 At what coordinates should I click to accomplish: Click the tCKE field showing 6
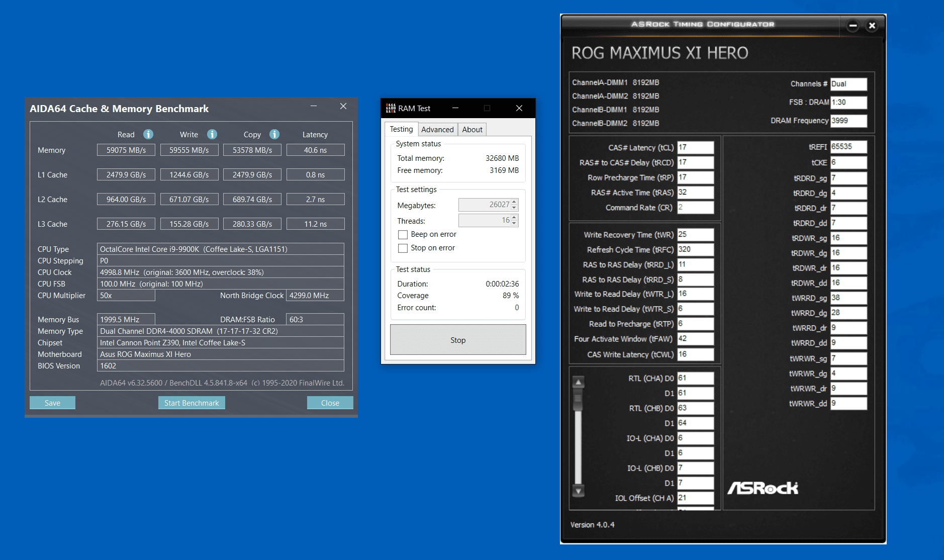point(848,162)
